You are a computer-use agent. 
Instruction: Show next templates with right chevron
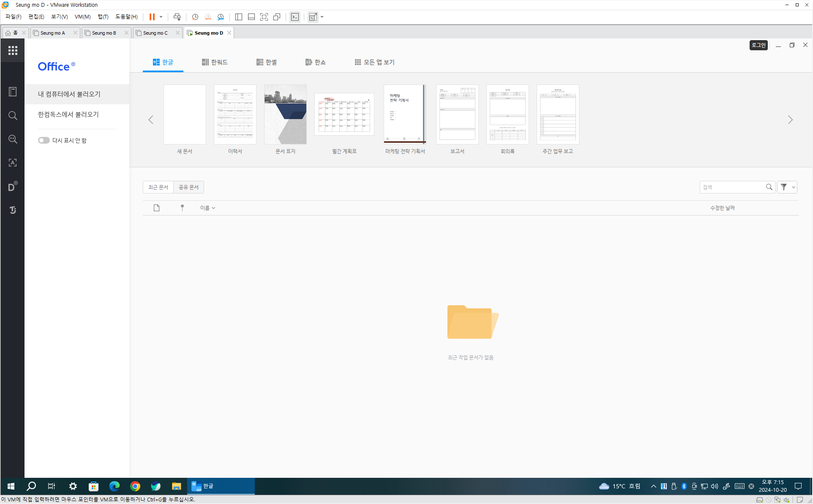(790, 120)
